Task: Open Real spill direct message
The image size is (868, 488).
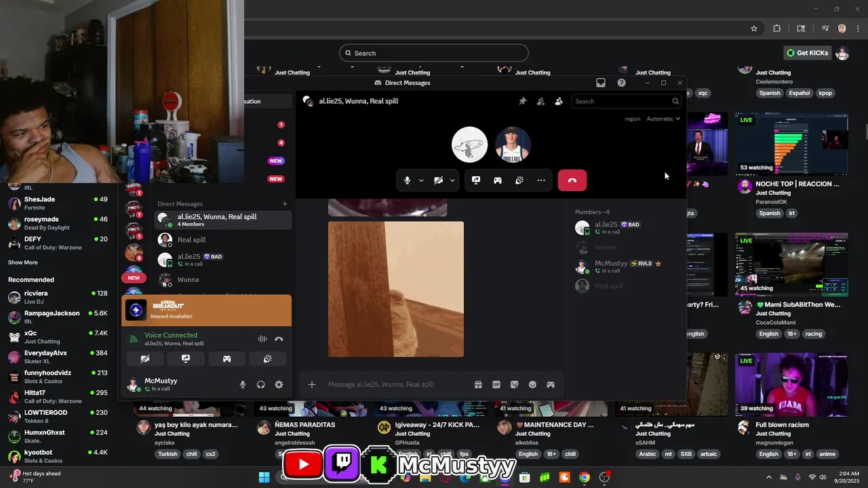Action: 223,239
